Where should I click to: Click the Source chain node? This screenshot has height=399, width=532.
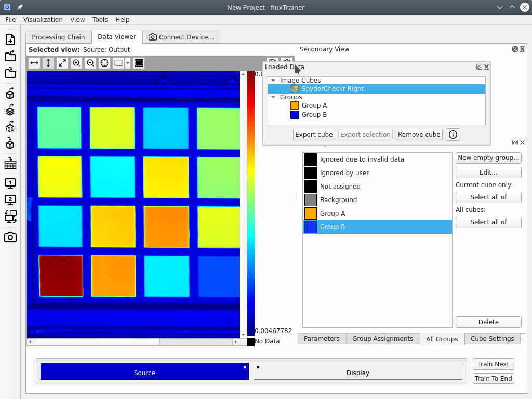tap(144, 372)
